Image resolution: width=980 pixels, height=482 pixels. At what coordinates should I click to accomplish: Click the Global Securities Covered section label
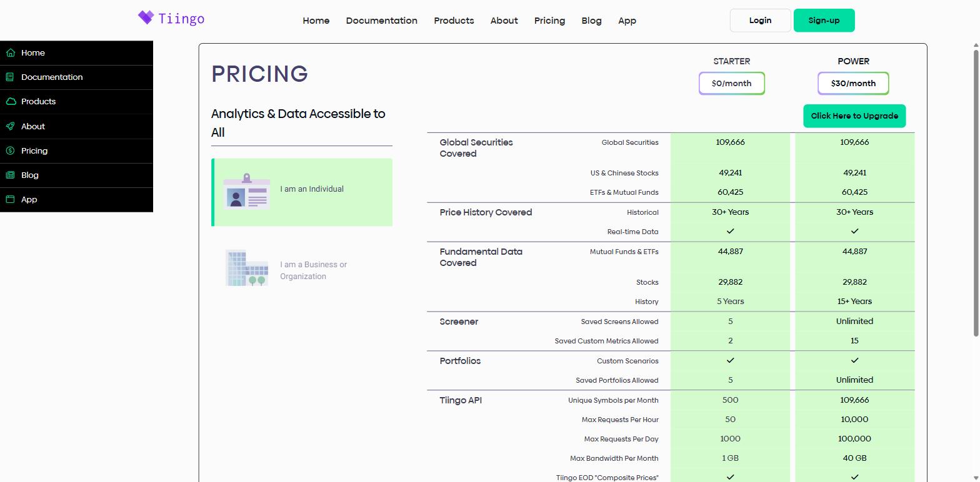point(476,148)
